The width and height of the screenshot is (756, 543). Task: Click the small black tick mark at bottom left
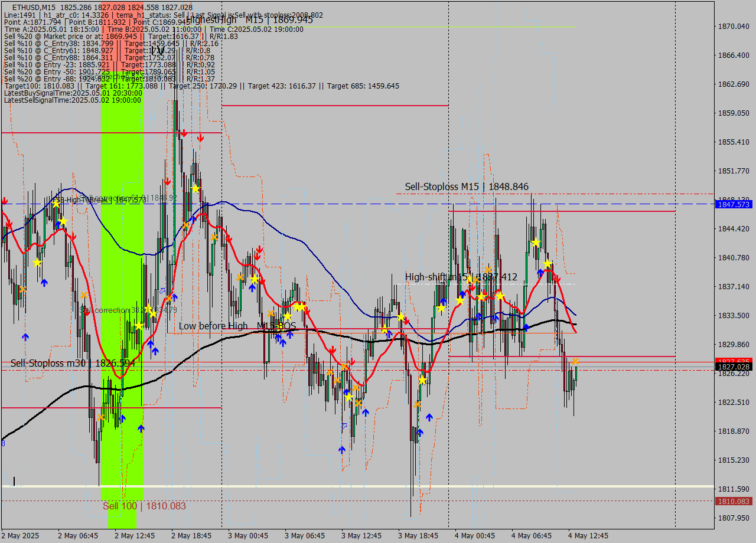tap(14, 481)
